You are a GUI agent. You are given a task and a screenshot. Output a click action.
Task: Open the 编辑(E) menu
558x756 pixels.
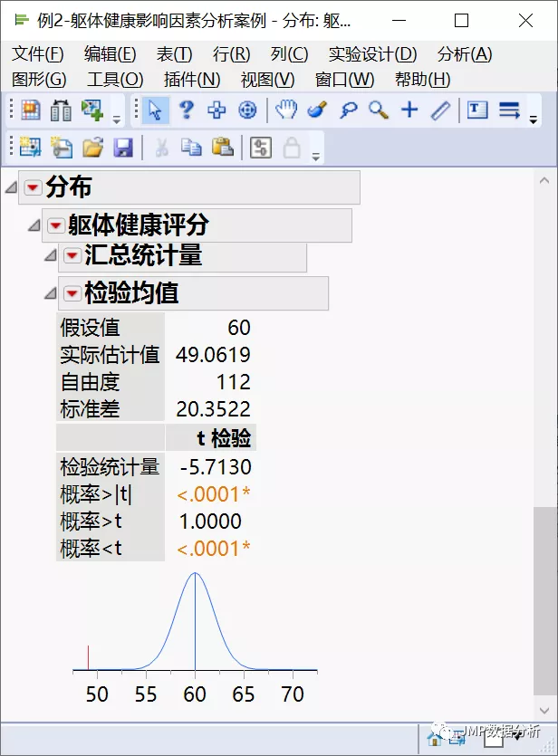coord(110,54)
